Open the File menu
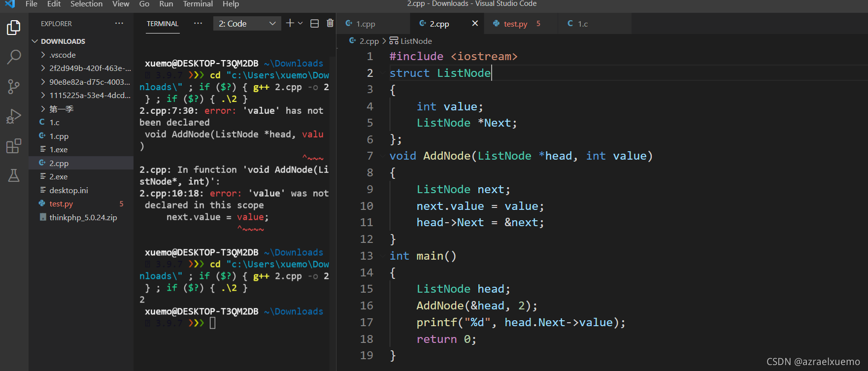 click(x=32, y=4)
